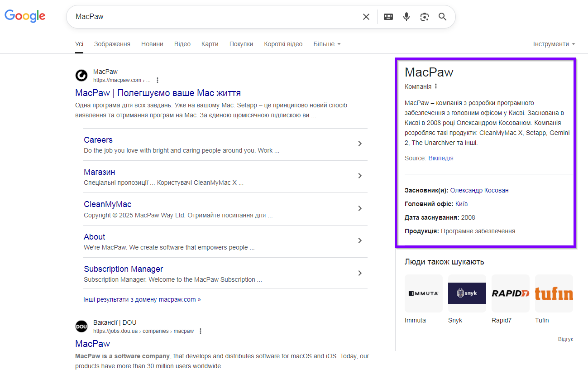Viewport: 588px width, 375px height.
Task: Expand the CleanMyMac sitelink chevron
Action: point(360,208)
